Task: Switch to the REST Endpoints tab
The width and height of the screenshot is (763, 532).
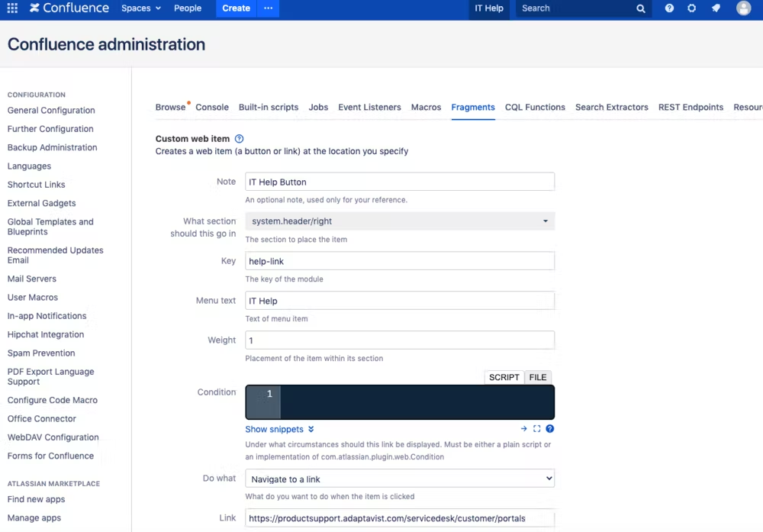Action: click(691, 107)
